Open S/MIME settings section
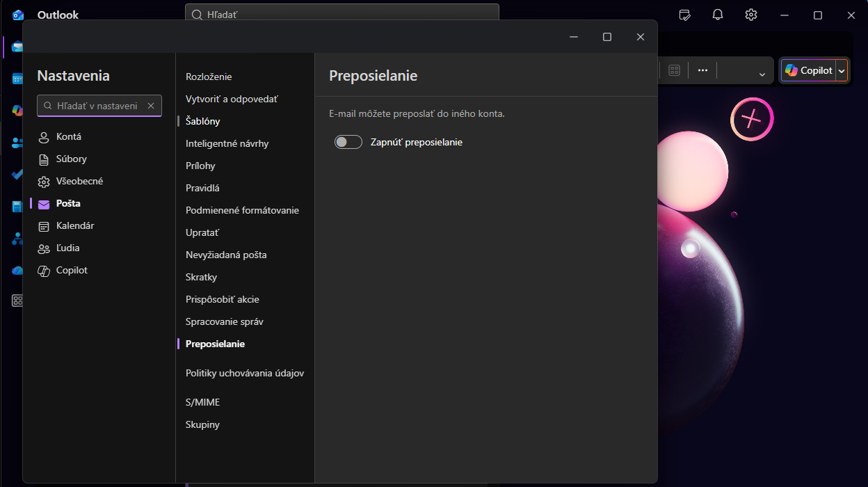868x487 pixels. point(202,402)
